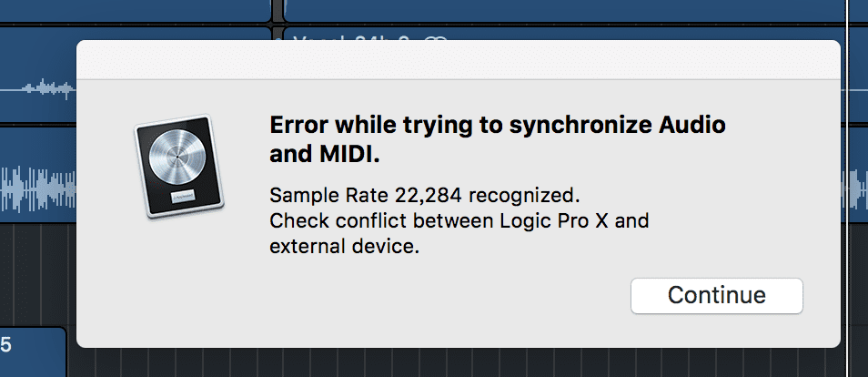Click the Continue button to dismiss the error
The width and height of the screenshot is (868, 377).
716,296
